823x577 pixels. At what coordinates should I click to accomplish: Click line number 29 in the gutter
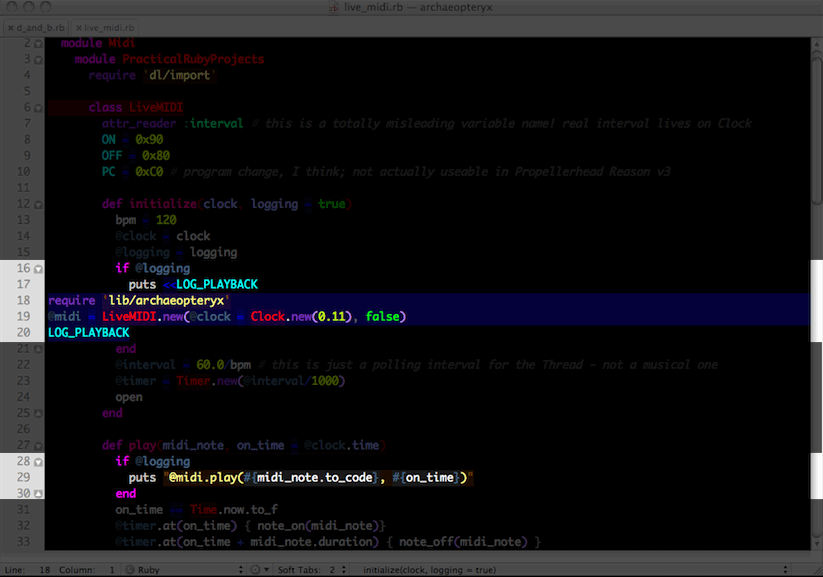(x=24, y=477)
